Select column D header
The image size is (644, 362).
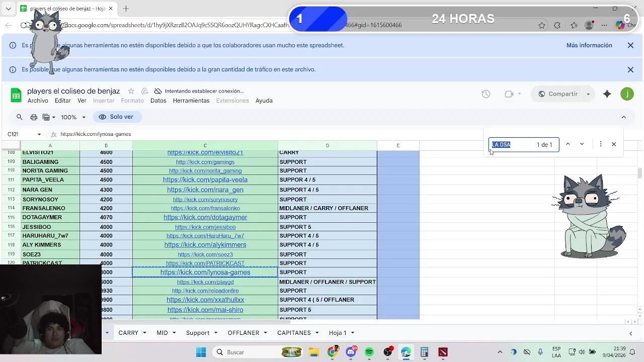[327, 146]
